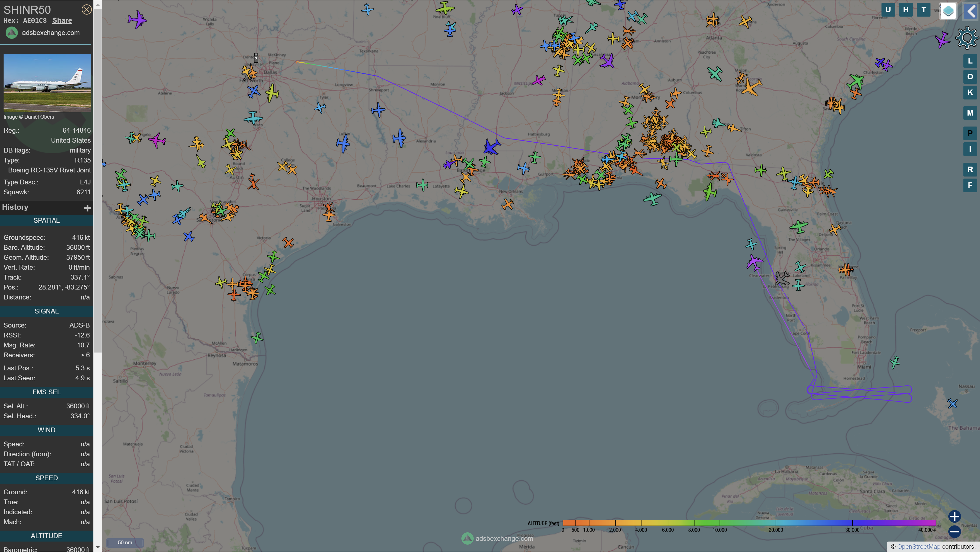Click the registration value 64-14846
This screenshot has width=980, height=552.
pos(77,130)
